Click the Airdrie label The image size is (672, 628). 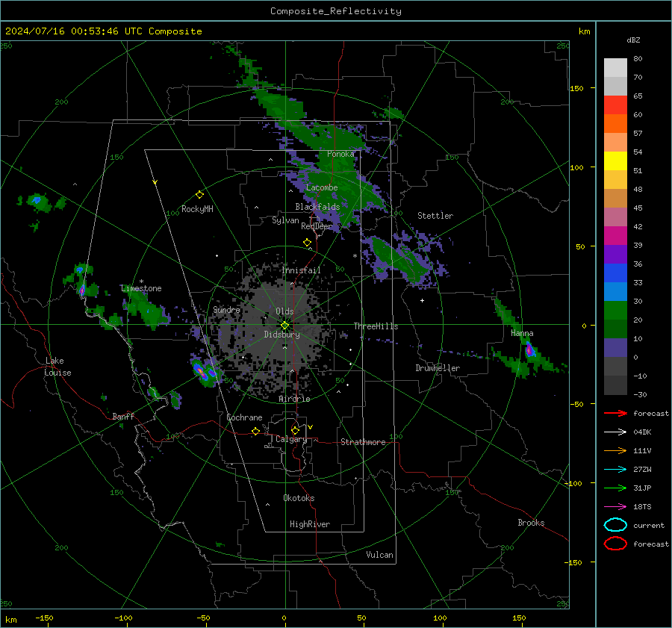[294, 399]
